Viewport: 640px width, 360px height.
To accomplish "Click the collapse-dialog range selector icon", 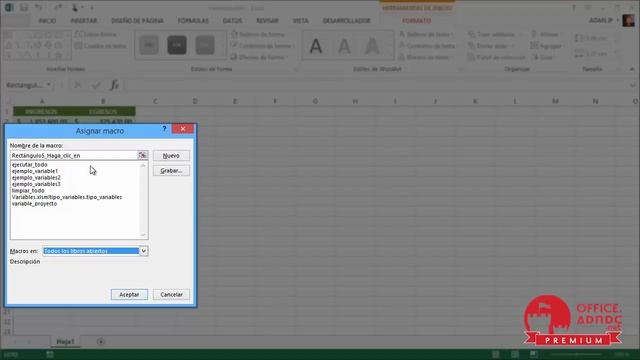I will point(142,155).
